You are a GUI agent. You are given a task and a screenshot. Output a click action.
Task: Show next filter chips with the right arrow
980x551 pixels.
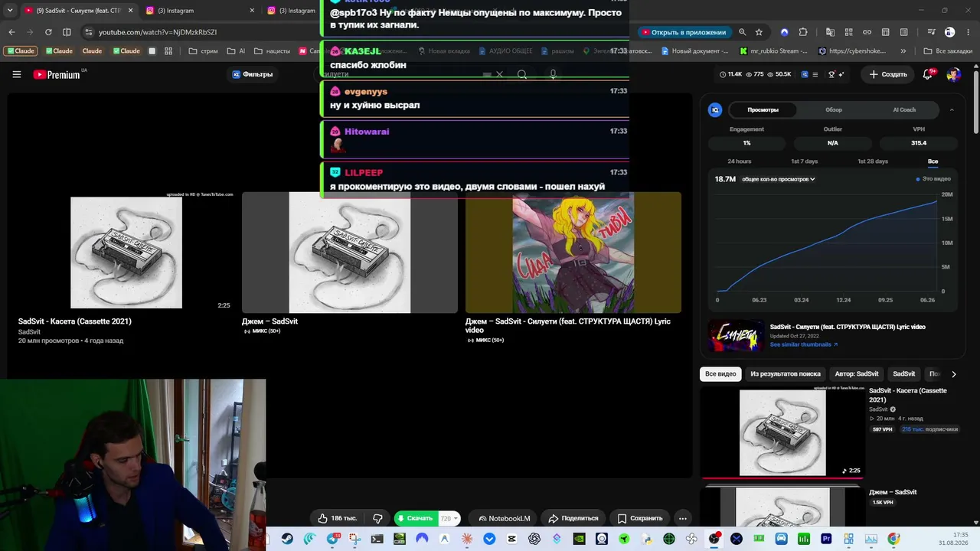pyautogui.click(x=953, y=374)
